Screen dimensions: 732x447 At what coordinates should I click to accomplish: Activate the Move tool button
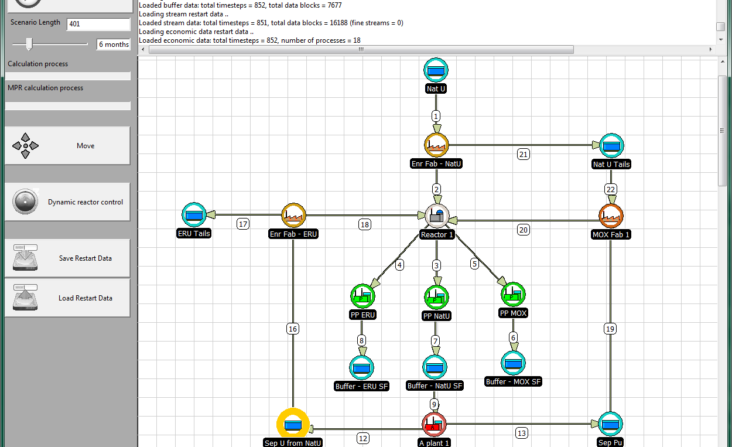tap(68, 146)
